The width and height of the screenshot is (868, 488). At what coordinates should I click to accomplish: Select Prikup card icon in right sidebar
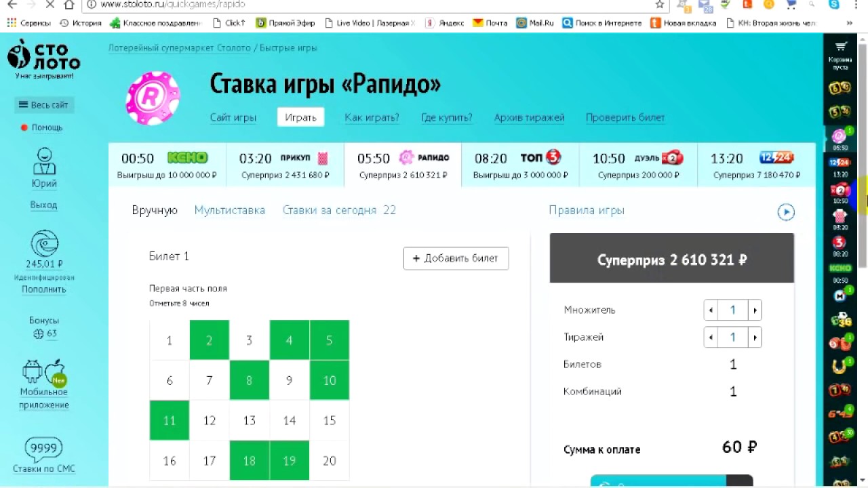pos(840,217)
